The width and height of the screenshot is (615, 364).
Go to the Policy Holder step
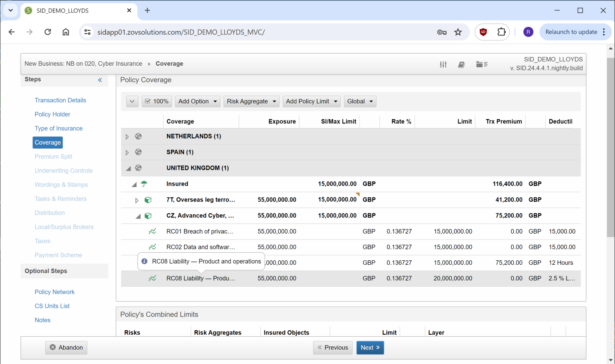(x=52, y=114)
